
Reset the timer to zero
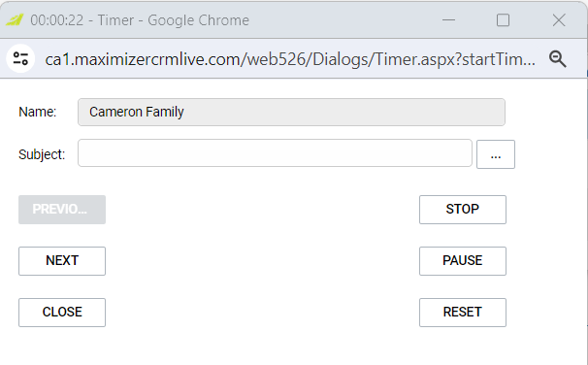pyautogui.click(x=463, y=313)
